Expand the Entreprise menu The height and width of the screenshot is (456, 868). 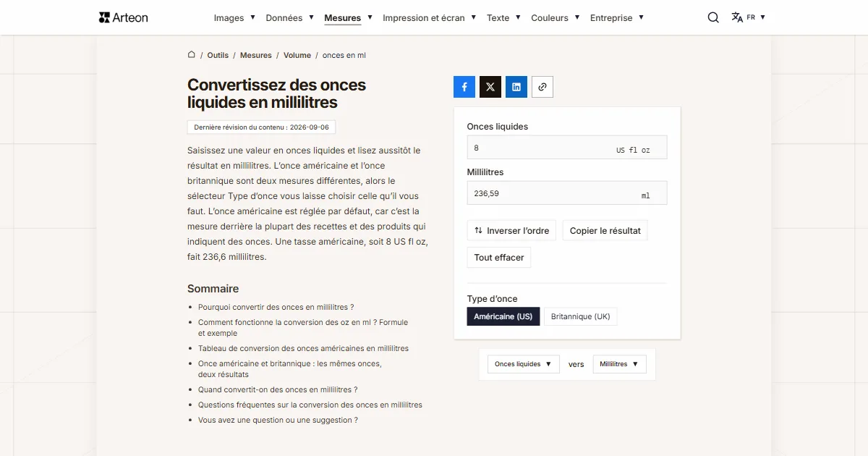pyautogui.click(x=617, y=17)
